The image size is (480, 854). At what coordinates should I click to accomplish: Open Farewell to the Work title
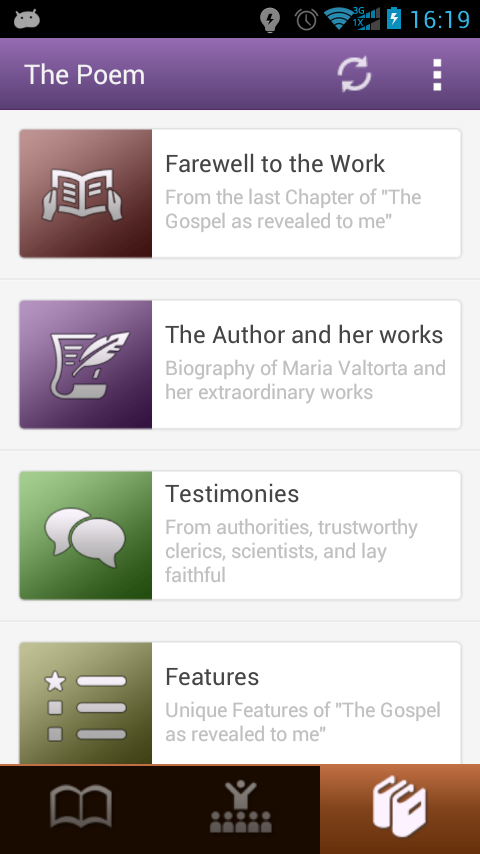click(275, 164)
